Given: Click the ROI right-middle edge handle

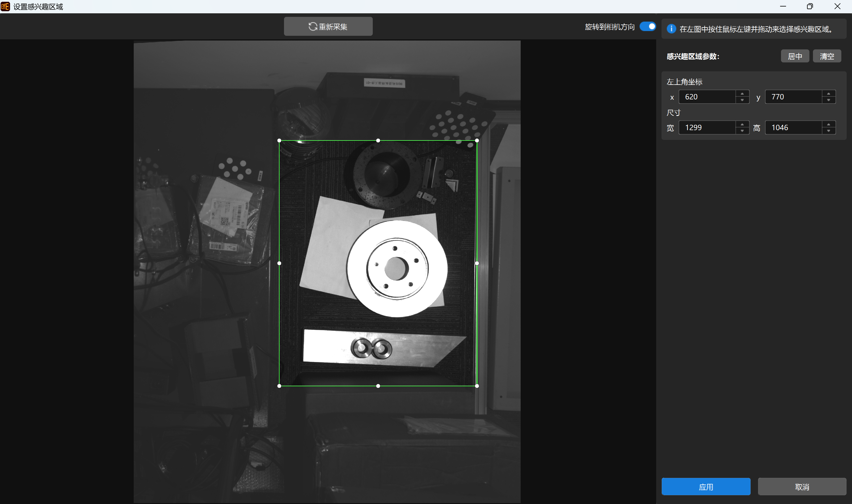Looking at the screenshot, I should point(477,263).
